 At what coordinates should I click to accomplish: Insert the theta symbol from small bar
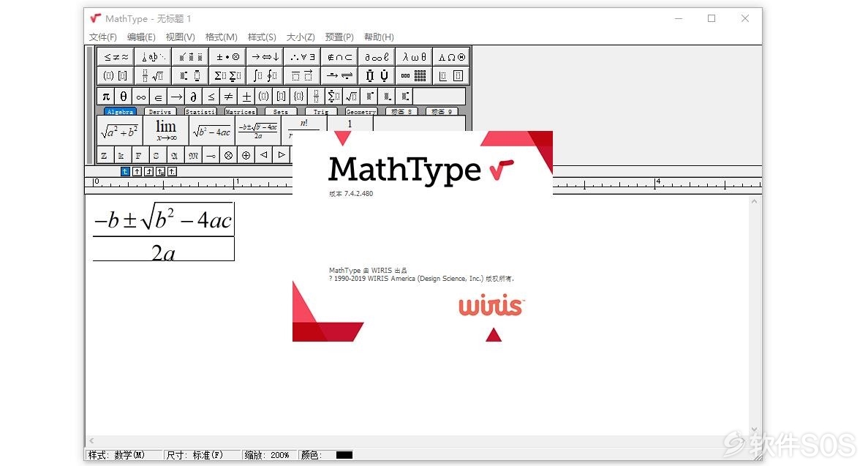(x=124, y=97)
